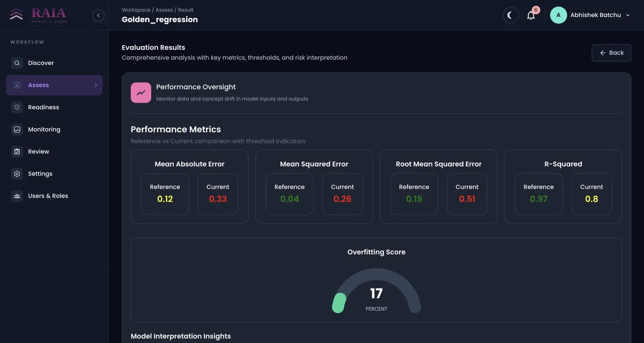Collapse the sidebar with the chevron button
Viewport: 644px width, 343px height.
(98, 15)
